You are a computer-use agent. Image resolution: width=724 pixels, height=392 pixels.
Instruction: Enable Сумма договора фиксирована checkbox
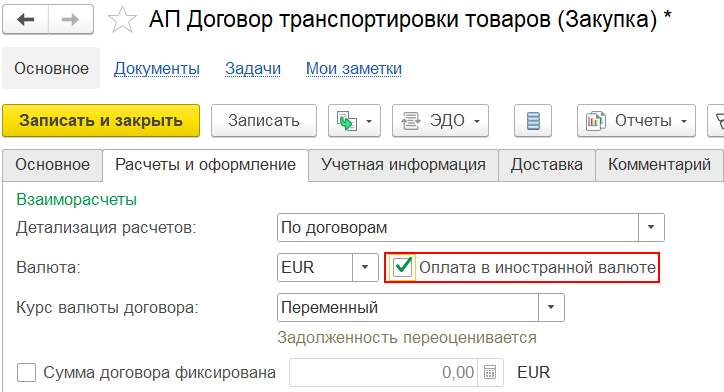point(26,372)
